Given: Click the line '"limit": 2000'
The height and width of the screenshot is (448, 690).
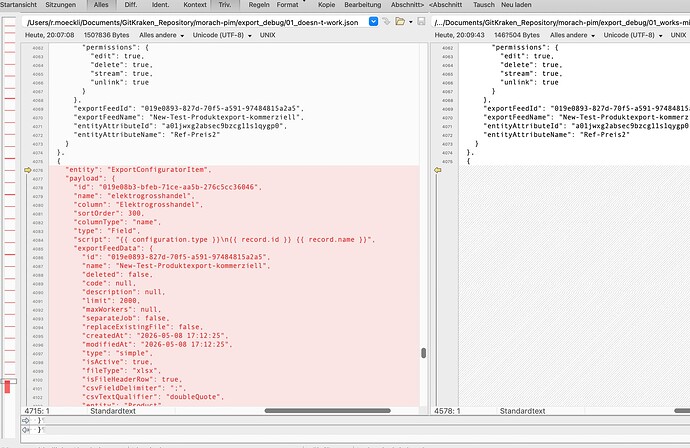Looking at the screenshot, I should click(111, 301).
